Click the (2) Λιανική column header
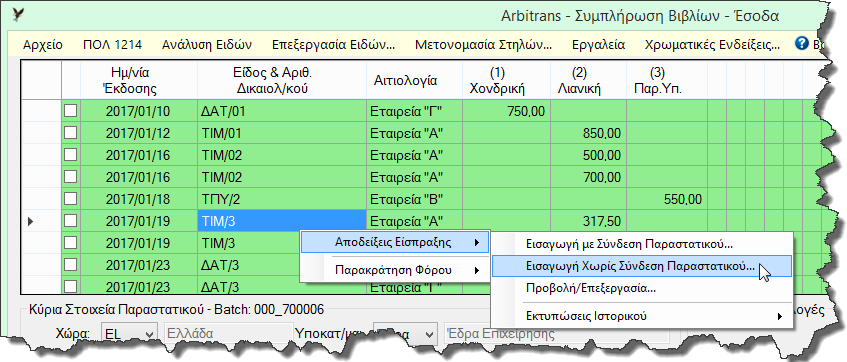 589,80
